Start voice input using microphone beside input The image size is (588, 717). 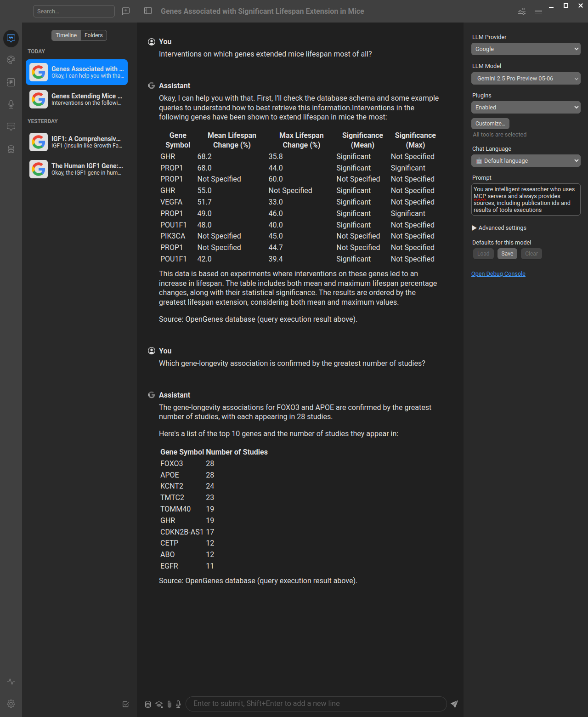tap(178, 704)
